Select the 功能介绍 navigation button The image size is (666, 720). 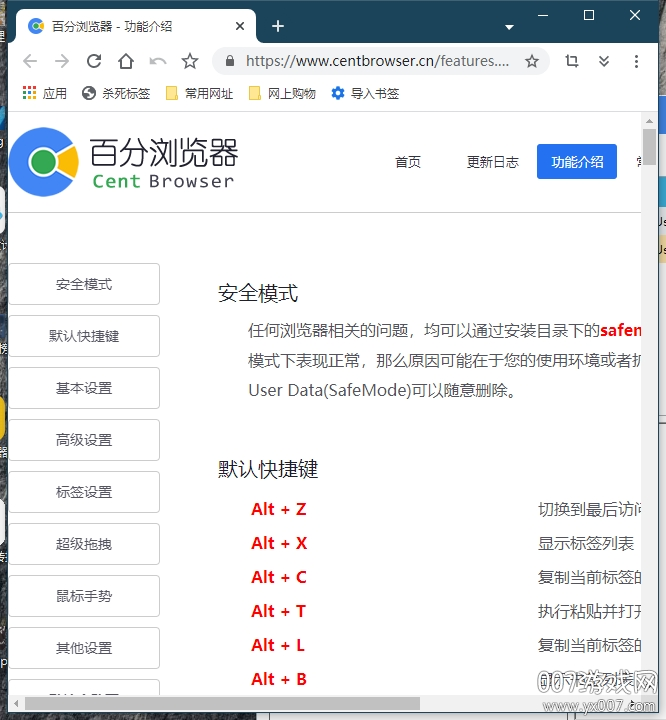577,162
